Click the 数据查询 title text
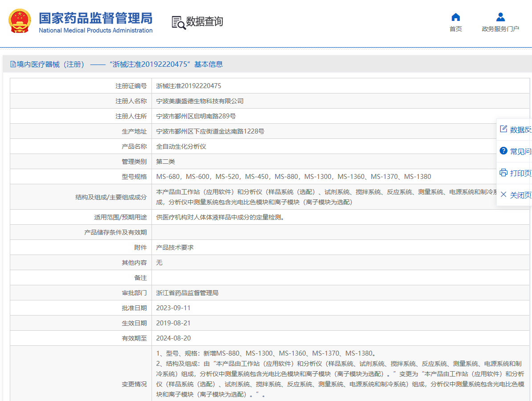The image size is (532, 401). pos(205,22)
